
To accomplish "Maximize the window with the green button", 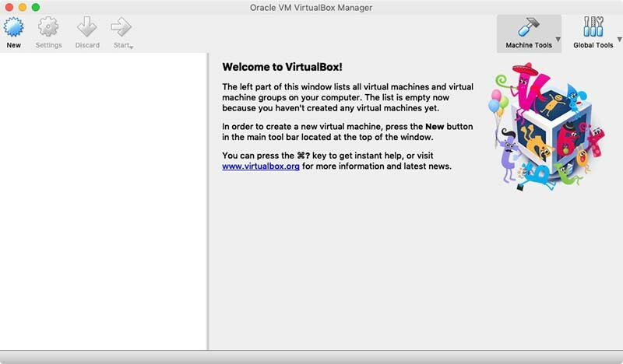I will [35, 7].
